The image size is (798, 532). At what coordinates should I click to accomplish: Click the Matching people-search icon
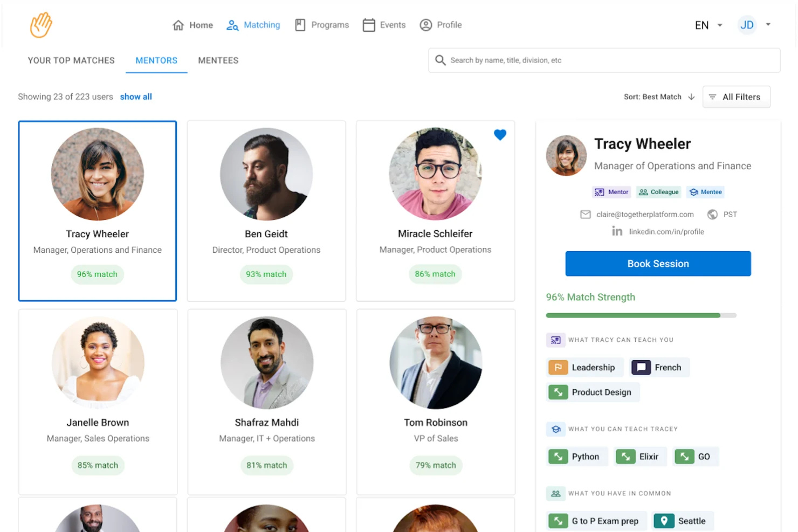point(232,25)
